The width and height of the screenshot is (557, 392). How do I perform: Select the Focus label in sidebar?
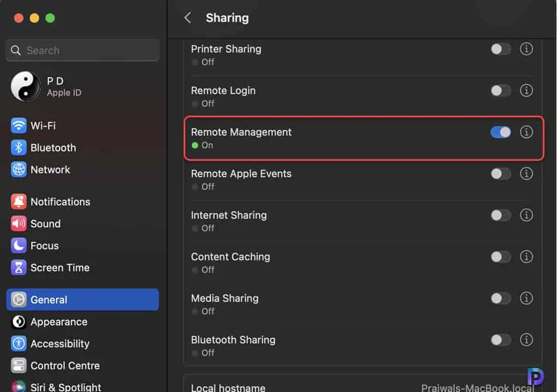click(x=44, y=246)
